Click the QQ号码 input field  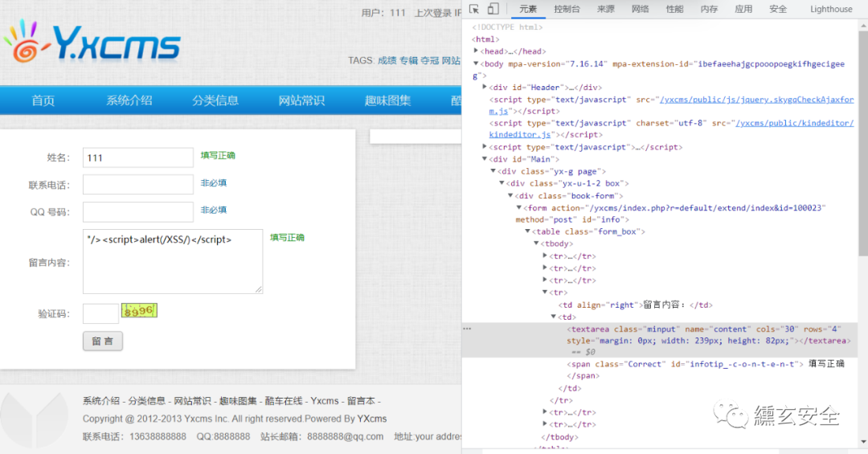pyautogui.click(x=138, y=211)
